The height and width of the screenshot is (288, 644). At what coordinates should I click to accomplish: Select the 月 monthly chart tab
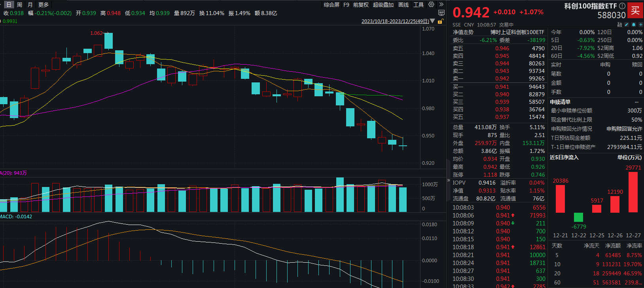pyautogui.click(x=30, y=5)
